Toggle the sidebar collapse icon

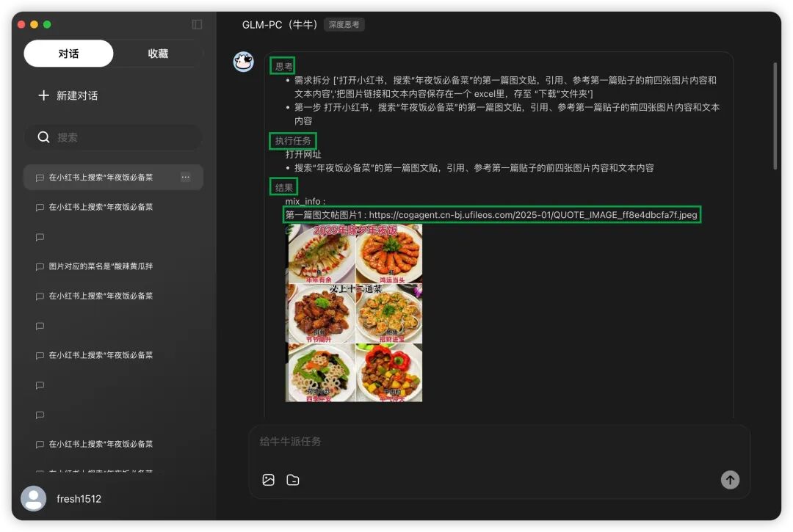pyautogui.click(x=198, y=24)
